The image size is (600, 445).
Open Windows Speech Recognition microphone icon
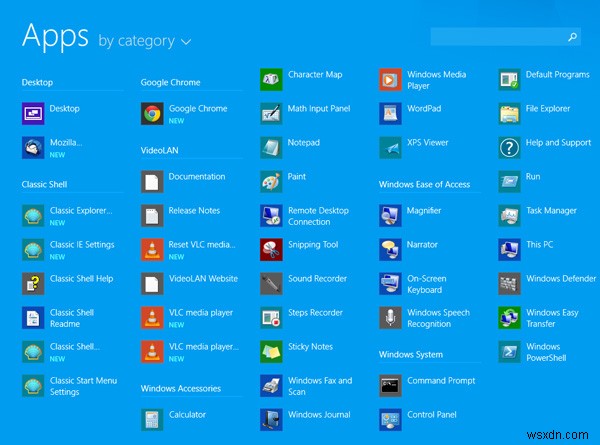(x=390, y=318)
